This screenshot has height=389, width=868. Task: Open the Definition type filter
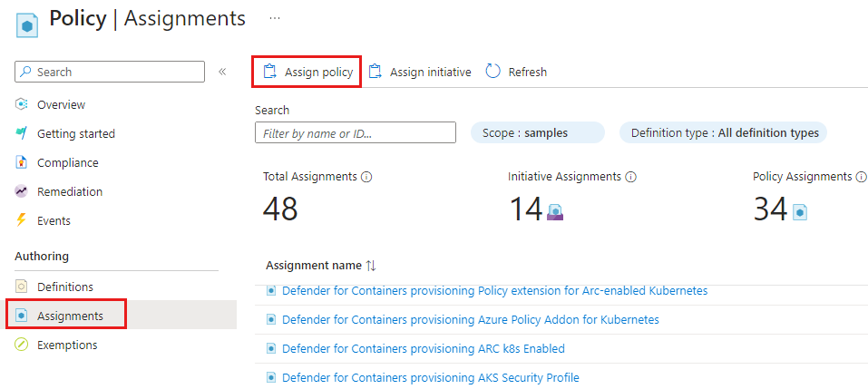(x=723, y=132)
